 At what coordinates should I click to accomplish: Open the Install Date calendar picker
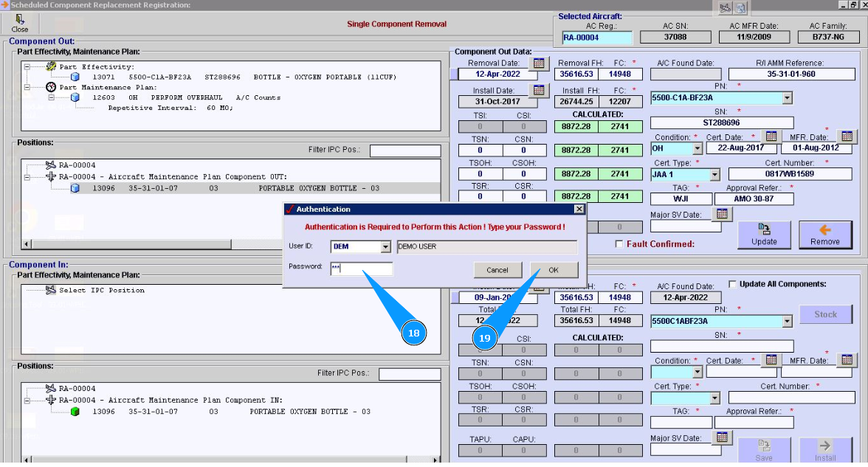pyautogui.click(x=539, y=90)
